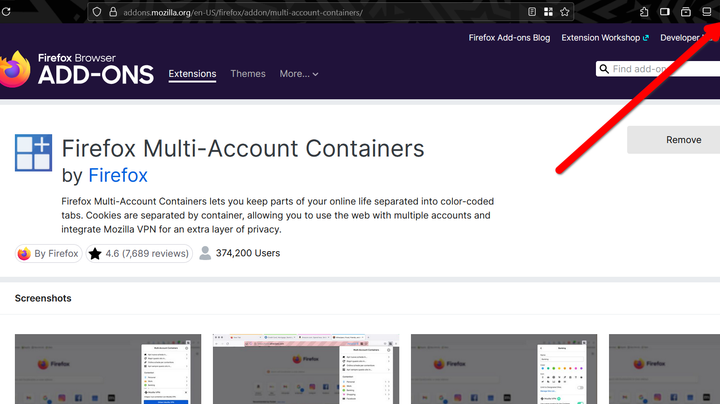Click the 'Screenshots' heading

[x=43, y=298]
